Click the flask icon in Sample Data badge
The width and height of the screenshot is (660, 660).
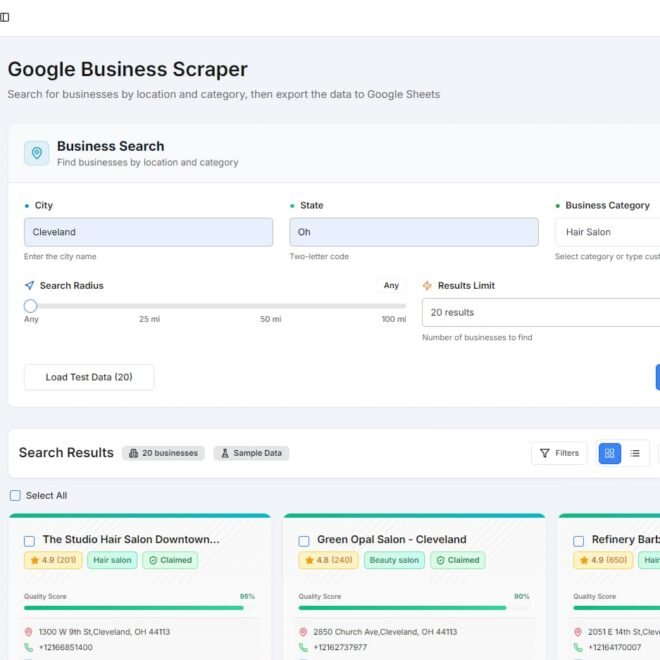coord(225,453)
